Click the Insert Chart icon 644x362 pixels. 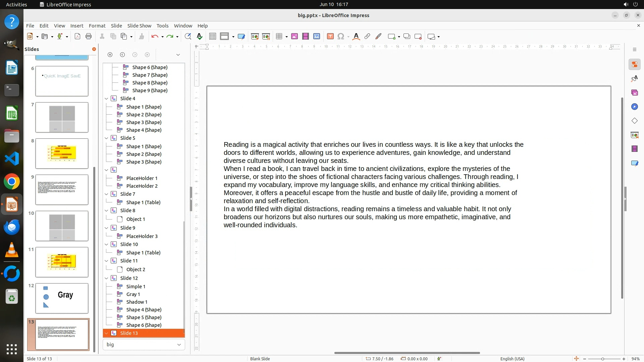coord(317,37)
